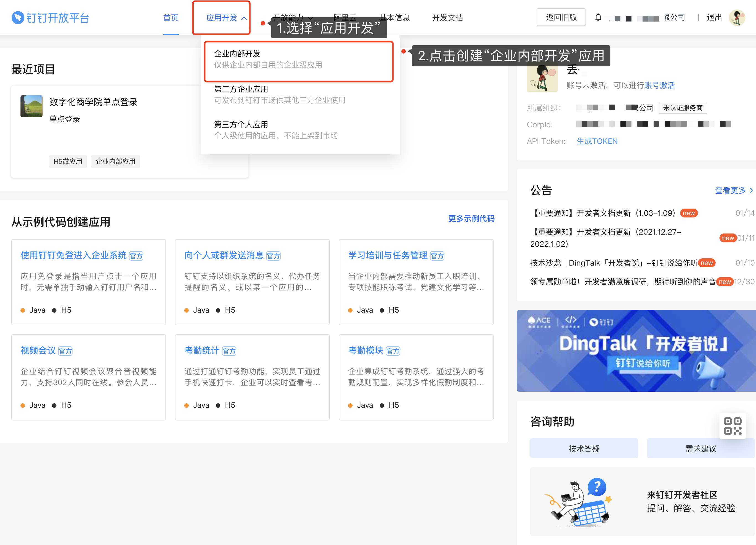This screenshot has height=545, width=756.
Task: Click the H5微应用 tag
Action: 68,162
